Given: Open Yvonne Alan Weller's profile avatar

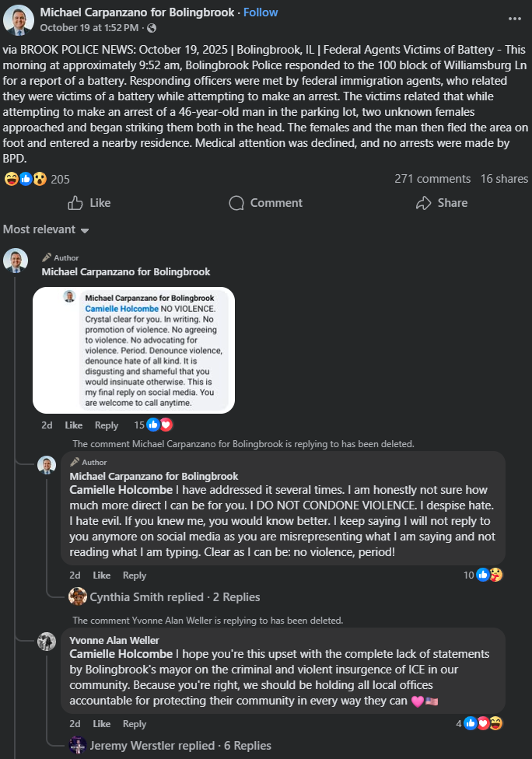Looking at the screenshot, I should click(47, 642).
